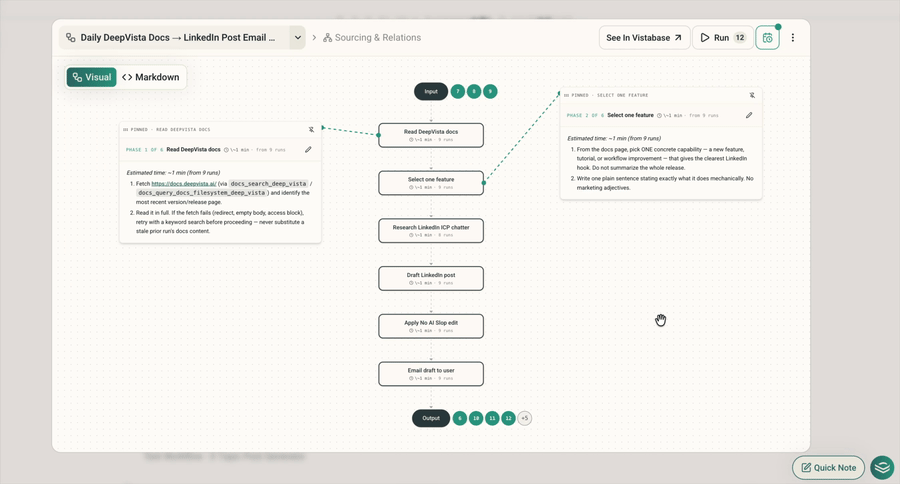Select the Select one feature node

431,183
